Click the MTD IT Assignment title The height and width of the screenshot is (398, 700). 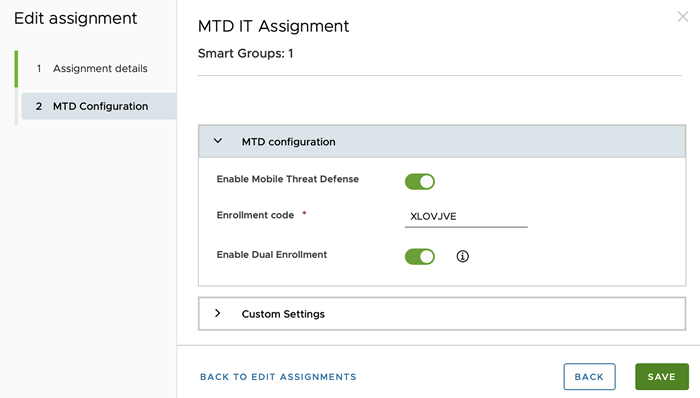click(273, 26)
